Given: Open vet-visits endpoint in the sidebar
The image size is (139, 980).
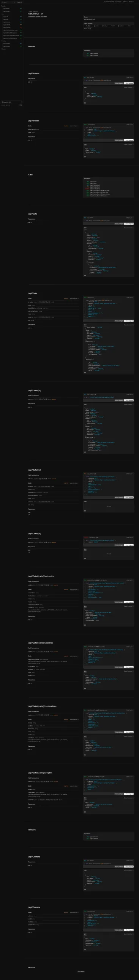Looking at the screenshot, I should coord(12,30).
